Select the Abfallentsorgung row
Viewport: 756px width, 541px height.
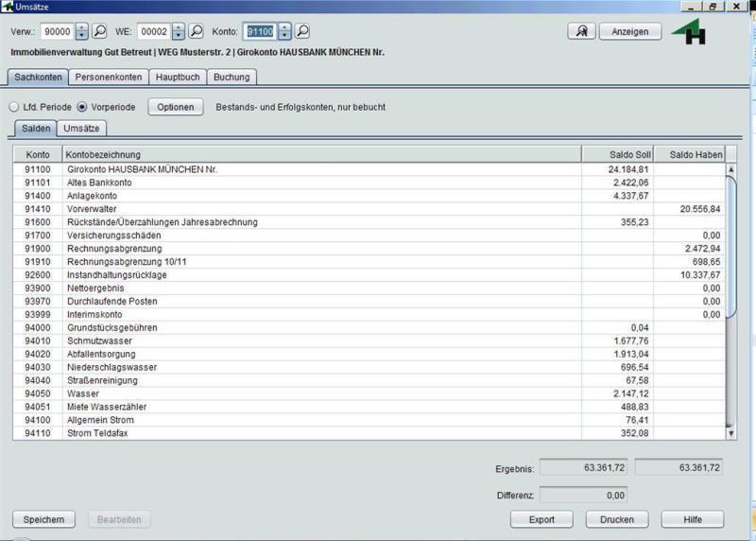[x=369, y=355]
